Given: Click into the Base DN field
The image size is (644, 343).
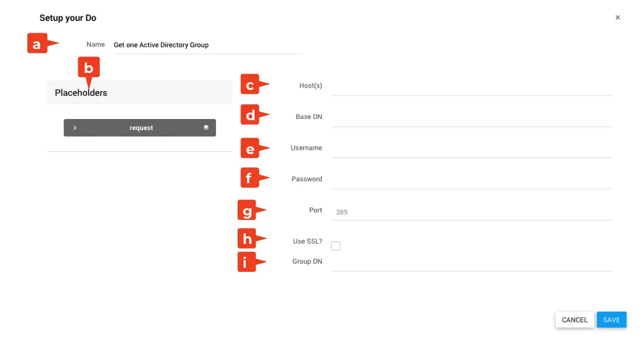Looking at the screenshot, I should click(471, 117).
